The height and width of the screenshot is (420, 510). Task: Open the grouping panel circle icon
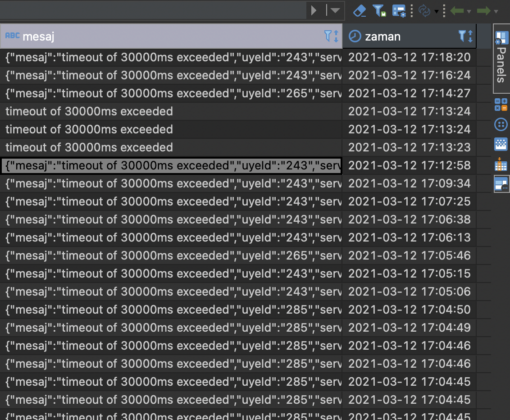(x=501, y=124)
